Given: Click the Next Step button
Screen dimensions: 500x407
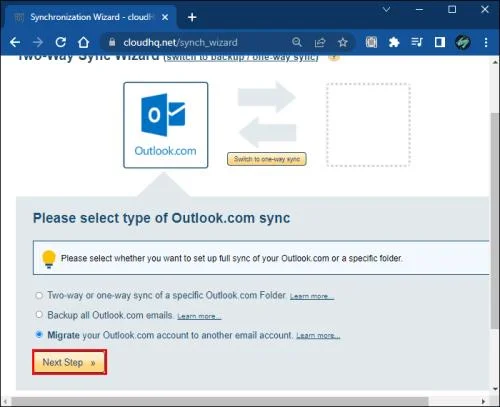Looking at the screenshot, I should [x=69, y=362].
